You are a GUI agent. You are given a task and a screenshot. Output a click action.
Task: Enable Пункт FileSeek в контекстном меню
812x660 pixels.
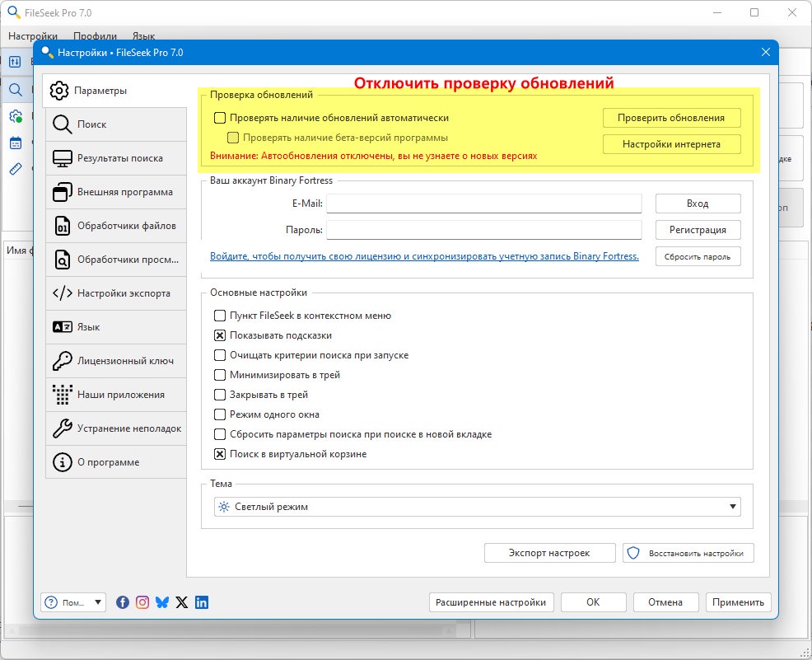220,316
